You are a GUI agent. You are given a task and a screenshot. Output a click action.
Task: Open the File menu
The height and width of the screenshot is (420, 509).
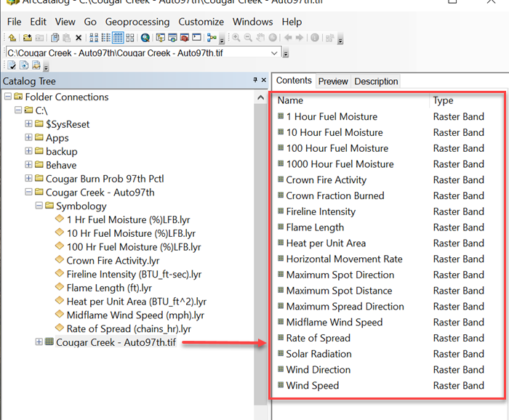click(15, 22)
